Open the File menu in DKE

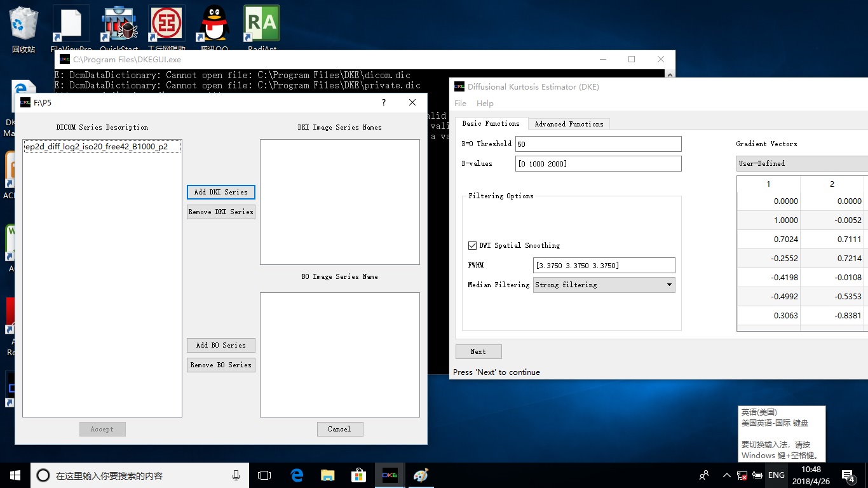click(460, 104)
